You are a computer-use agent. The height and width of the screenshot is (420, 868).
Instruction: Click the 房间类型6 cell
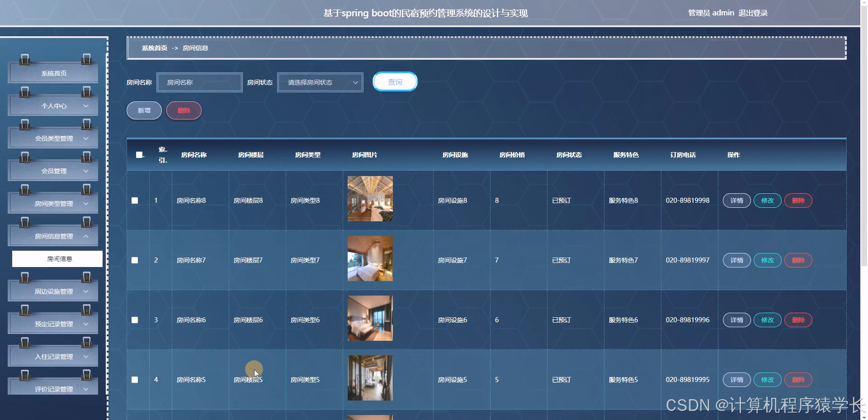click(x=305, y=320)
